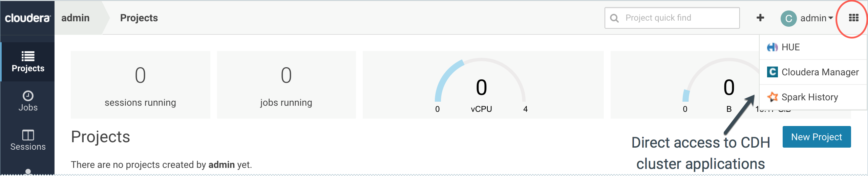Select Cloudera Manager from the apps menu
The height and width of the screenshot is (176, 868).
click(820, 72)
